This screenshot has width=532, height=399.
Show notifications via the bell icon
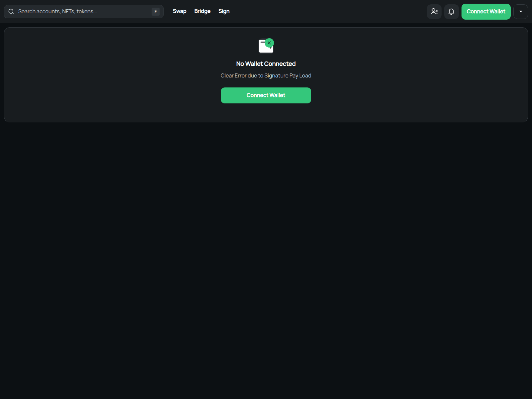tap(451, 12)
